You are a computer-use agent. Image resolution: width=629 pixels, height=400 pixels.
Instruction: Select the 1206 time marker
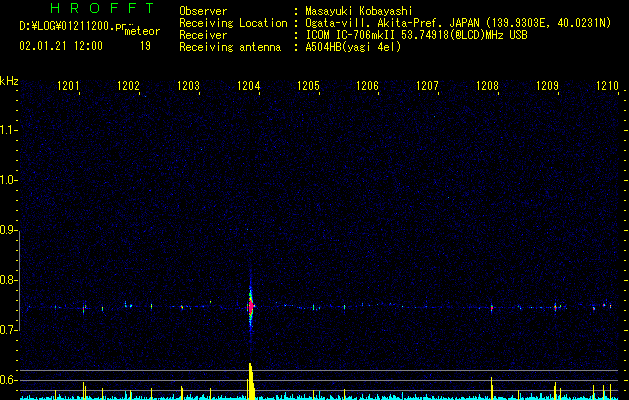coord(367,87)
